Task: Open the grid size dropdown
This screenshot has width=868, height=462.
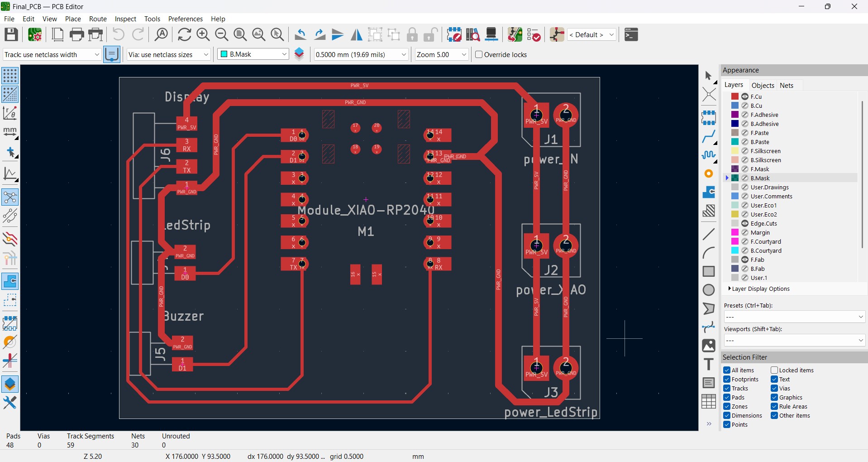Action: coord(361,54)
